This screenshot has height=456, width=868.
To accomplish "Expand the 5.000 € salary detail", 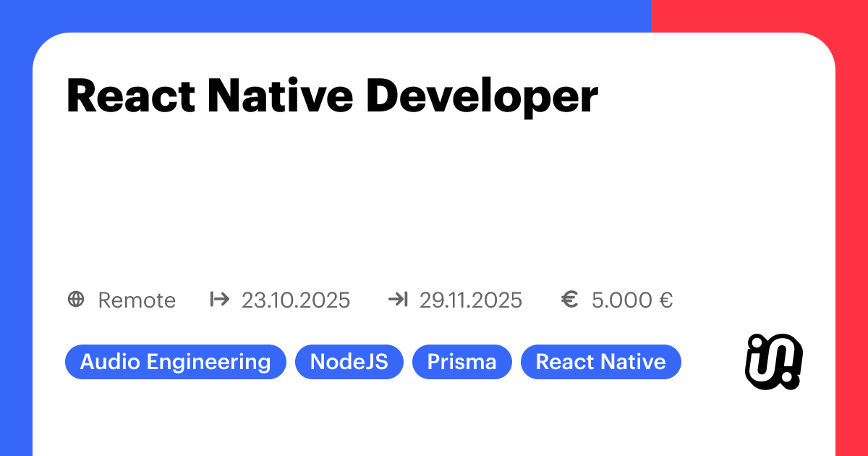I will [631, 300].
